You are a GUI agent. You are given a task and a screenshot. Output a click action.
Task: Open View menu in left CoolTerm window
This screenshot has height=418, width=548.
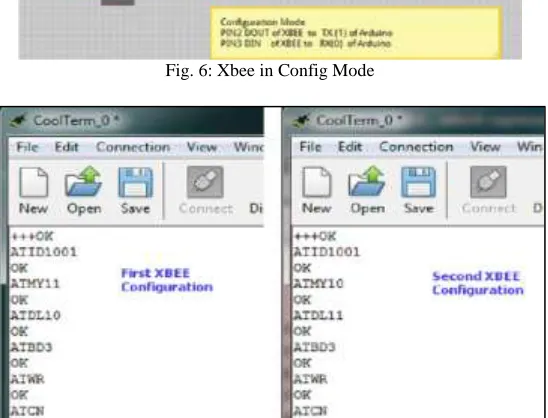(202, 147)
